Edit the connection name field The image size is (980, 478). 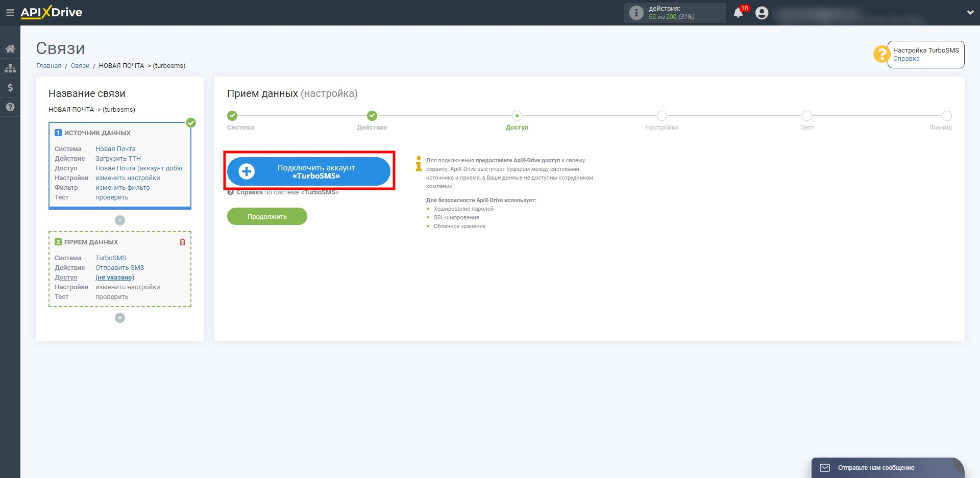click(119, 109)
